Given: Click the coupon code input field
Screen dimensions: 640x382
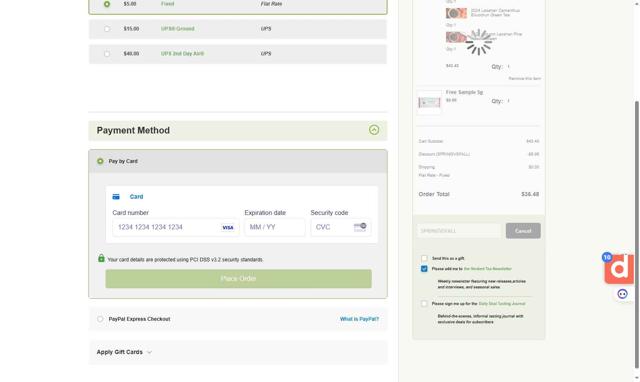Looking at the screenshot, I should pos(459,231).
